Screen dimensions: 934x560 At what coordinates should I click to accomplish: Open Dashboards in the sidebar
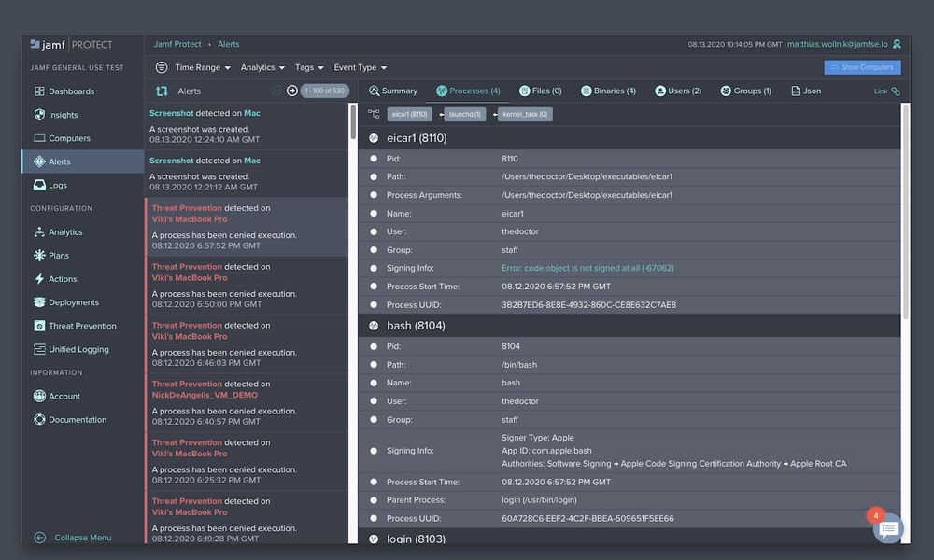(64, 91)
